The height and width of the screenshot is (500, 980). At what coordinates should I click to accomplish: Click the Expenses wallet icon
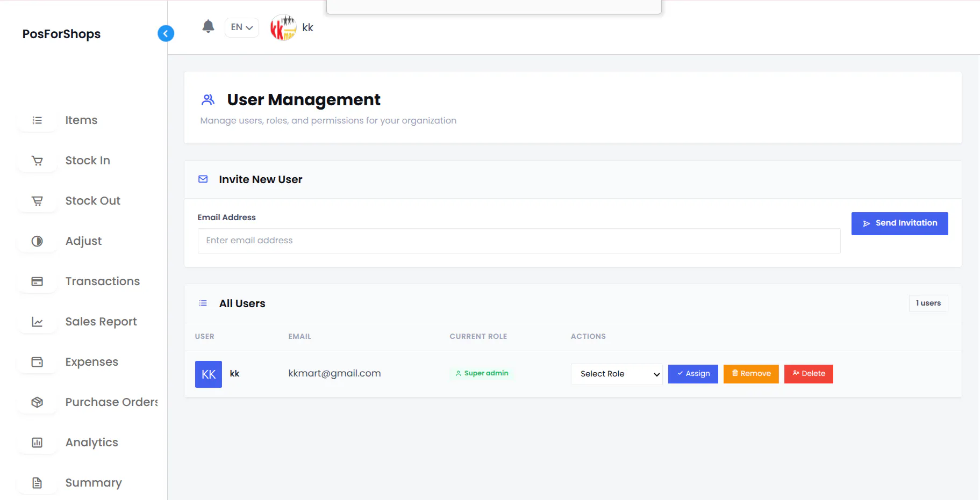tap(37, 362)
